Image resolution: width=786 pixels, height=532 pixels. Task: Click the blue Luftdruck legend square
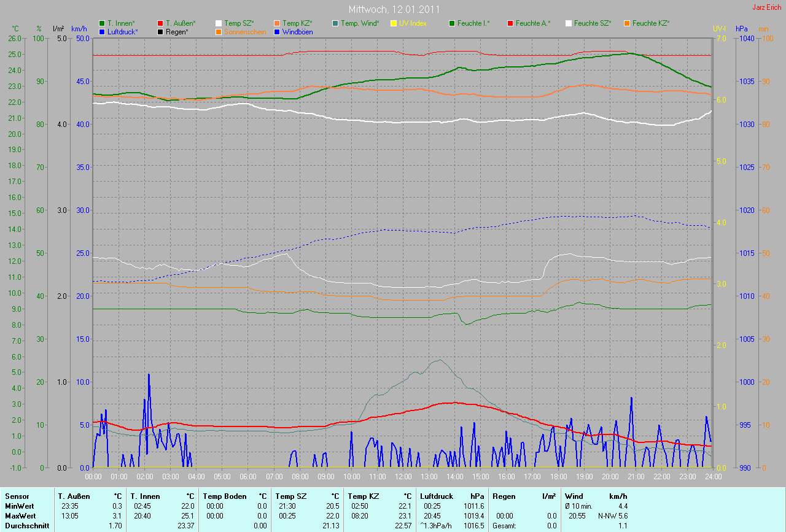click(x=103, y=31)
